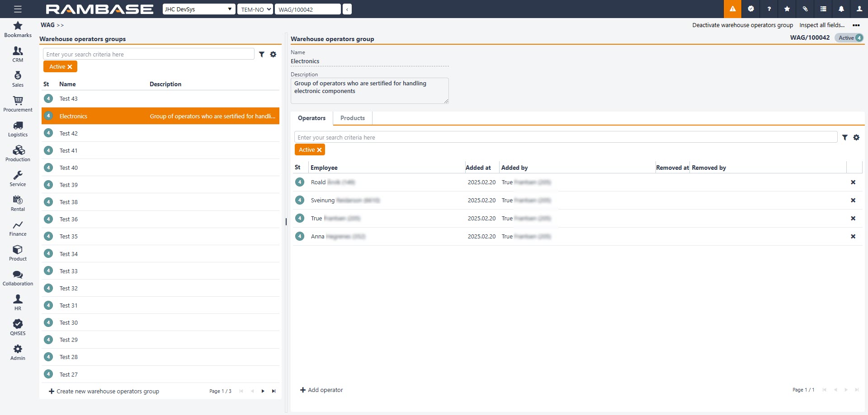This screenshot has width=868, height=415.
Task: Click the notifications bell icon
Action: 841,9
